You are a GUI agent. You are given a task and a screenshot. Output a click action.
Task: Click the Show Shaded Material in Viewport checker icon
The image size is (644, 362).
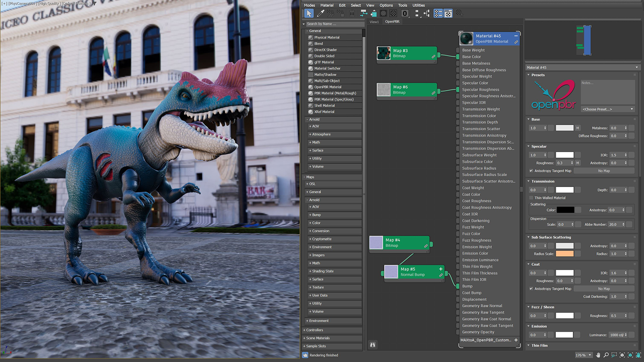(x=393, y=13)
